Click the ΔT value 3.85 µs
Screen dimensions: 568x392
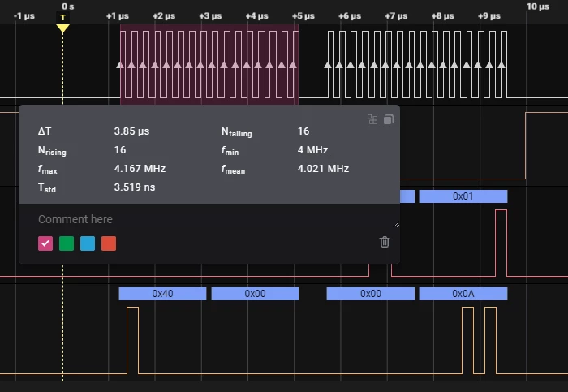pyautogui.click(x=131, y=131)
